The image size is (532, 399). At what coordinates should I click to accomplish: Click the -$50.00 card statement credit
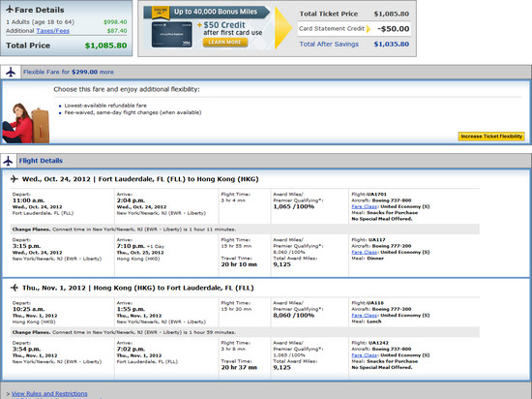tap(394, 29)
